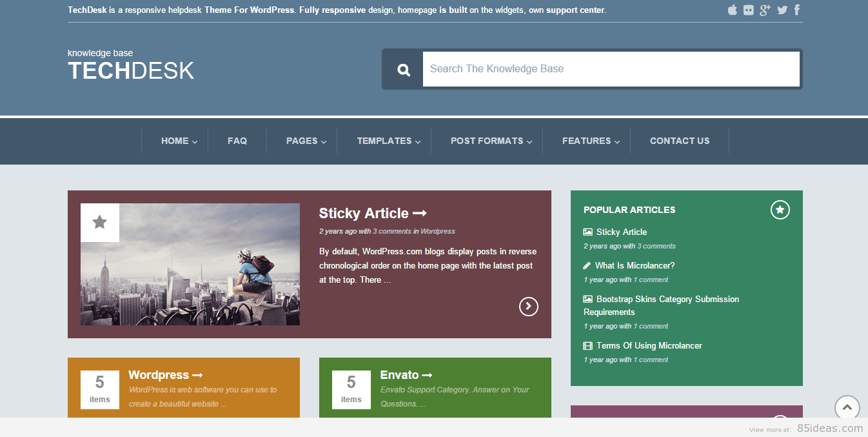This screenshot has height=437, width=868.
Task: Click the 5 items box for Envato
Action: click(351, 390)
